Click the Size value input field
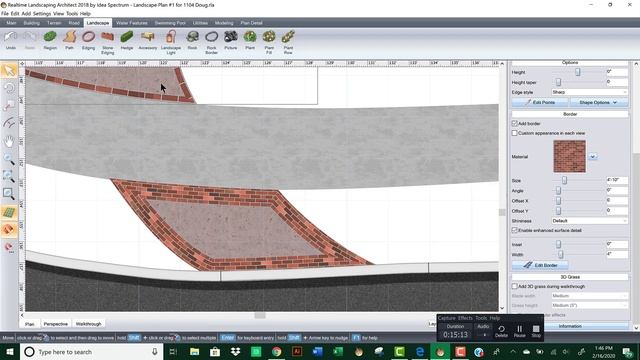The width and height of the screenshot is (640, 360). click(x=617, y=180)
